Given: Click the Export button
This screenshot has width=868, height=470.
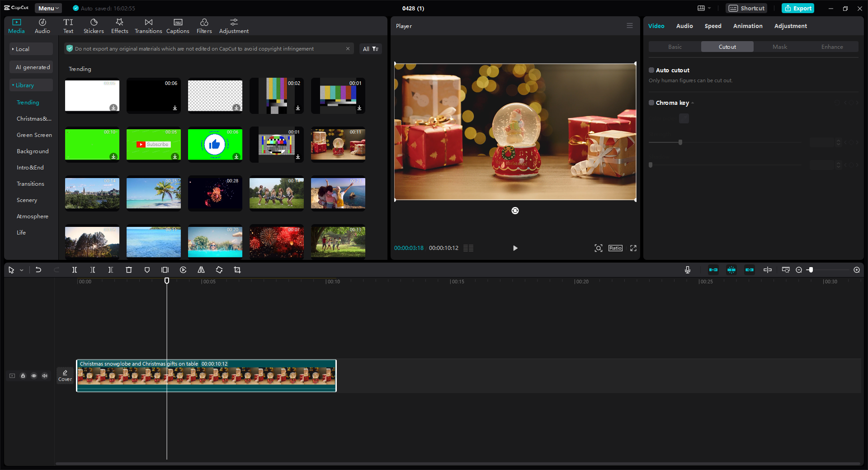Looking at the screenshot, I should tap(797, 8).
